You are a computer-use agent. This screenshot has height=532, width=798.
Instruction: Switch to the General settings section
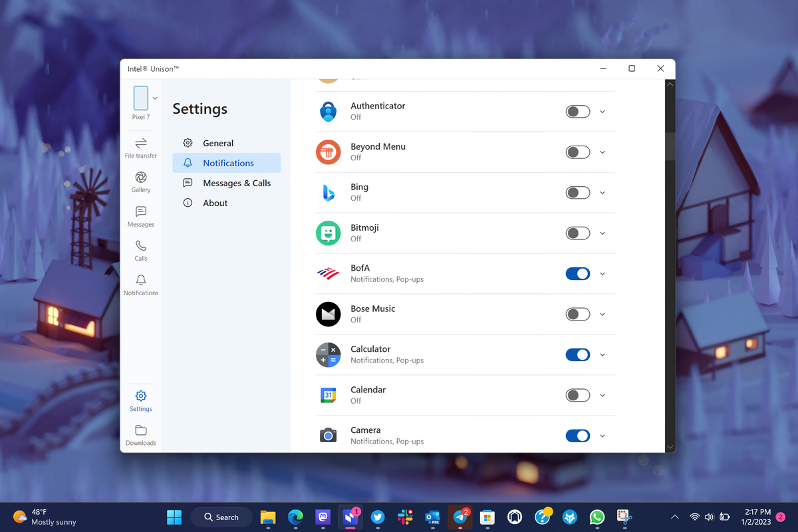[x=217, y=142]
